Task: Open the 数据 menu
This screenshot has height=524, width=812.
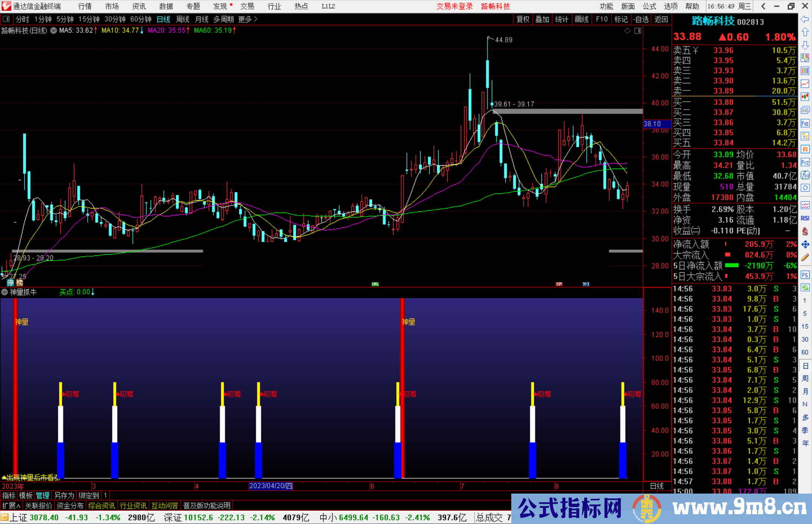Action: coord(165,6)
